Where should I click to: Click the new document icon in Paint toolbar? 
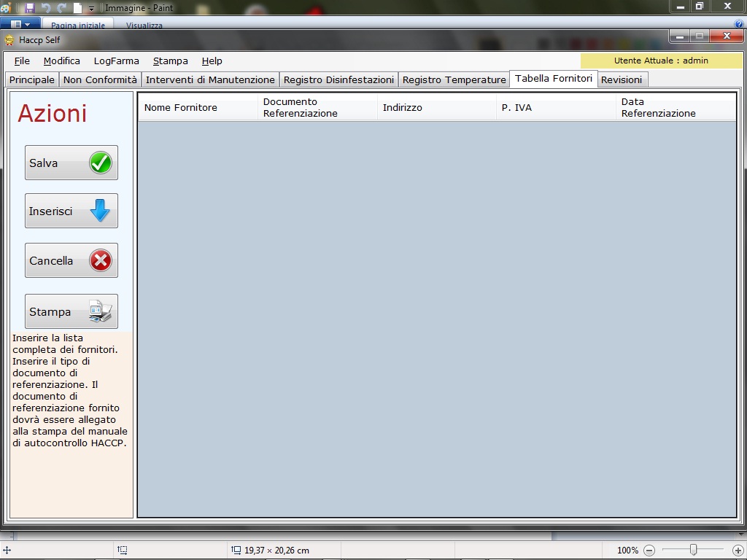tap(77, 8)
